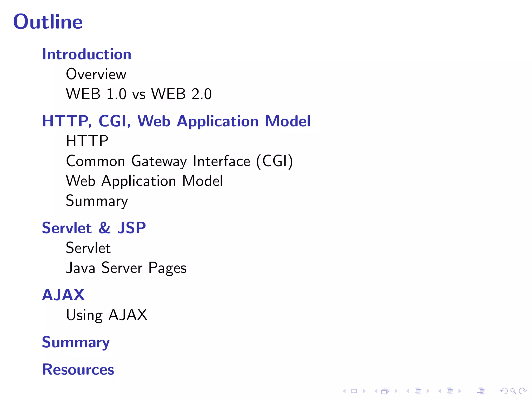532x399 pixels.
Task: Click the presentation appendix alignment icon
Action: coord(481,391)
